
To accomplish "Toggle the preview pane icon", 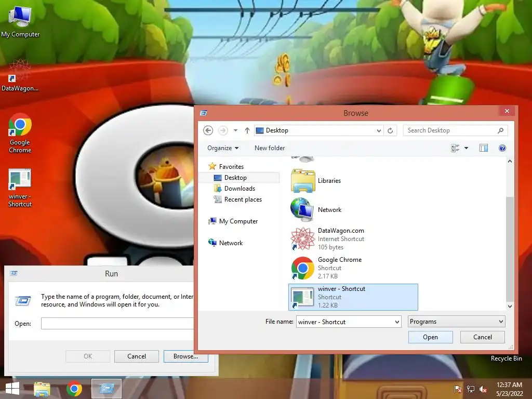I will (x=484, y=148).
